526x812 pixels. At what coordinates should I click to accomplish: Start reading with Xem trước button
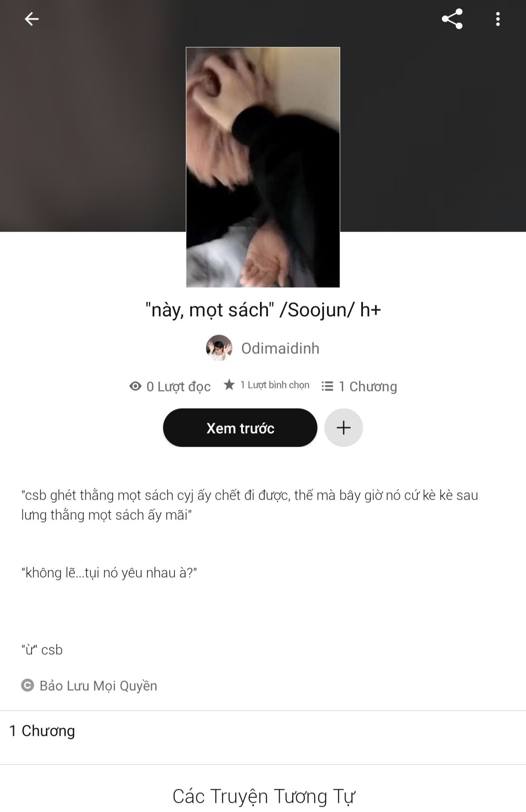click(x=240, y=427)
